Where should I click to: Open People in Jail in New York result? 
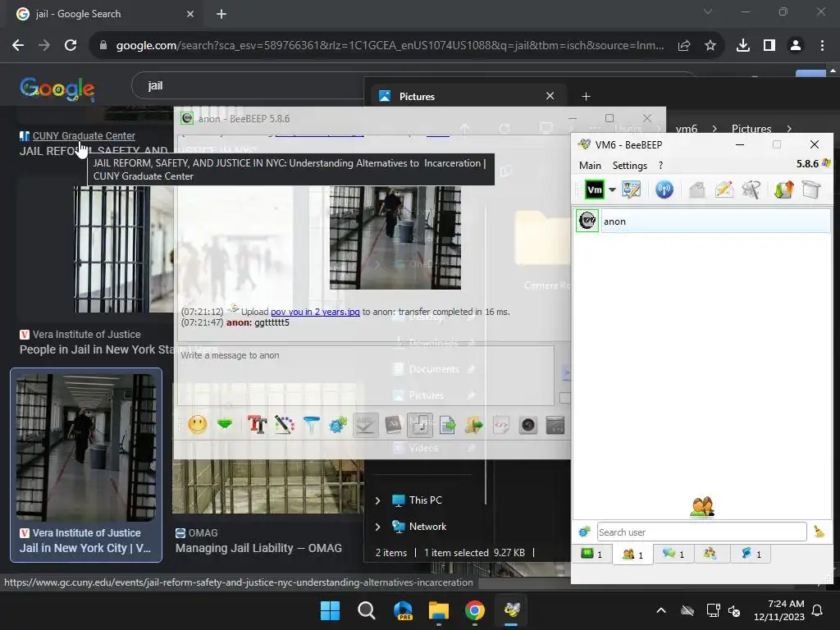(97, 349)
